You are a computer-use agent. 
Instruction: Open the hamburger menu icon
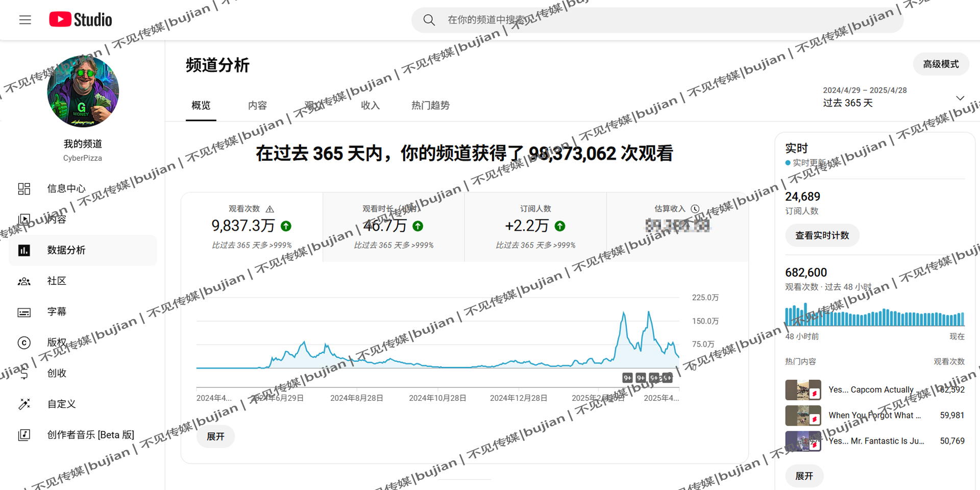tap(25, 20)
